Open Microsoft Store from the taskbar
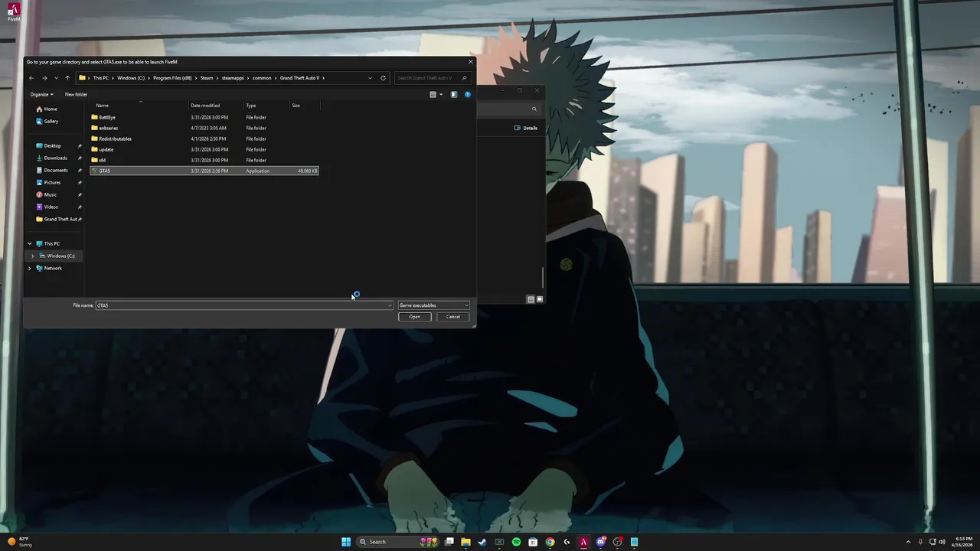The width and height of the screenshot is (980, 551). 533,542
